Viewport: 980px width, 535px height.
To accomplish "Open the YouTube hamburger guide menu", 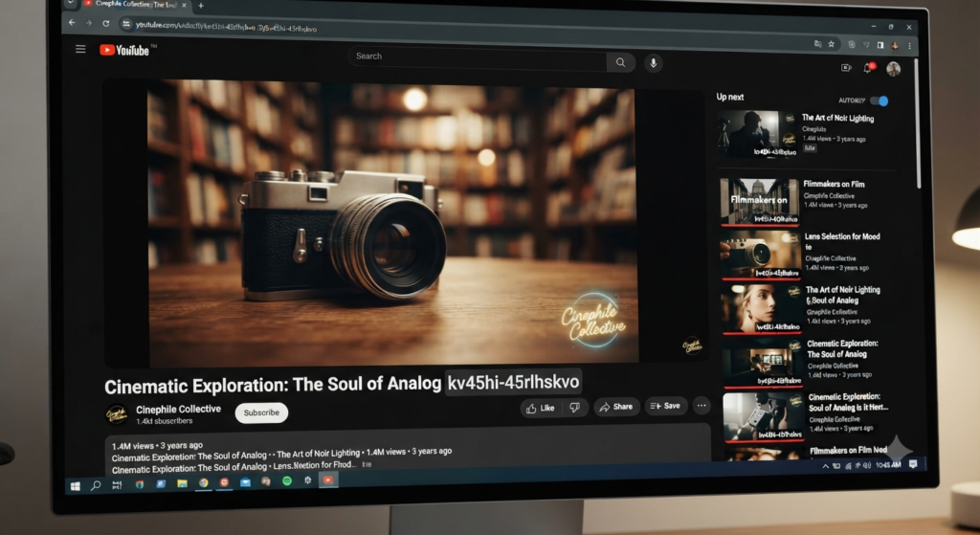I will click(x=80, y=49).
